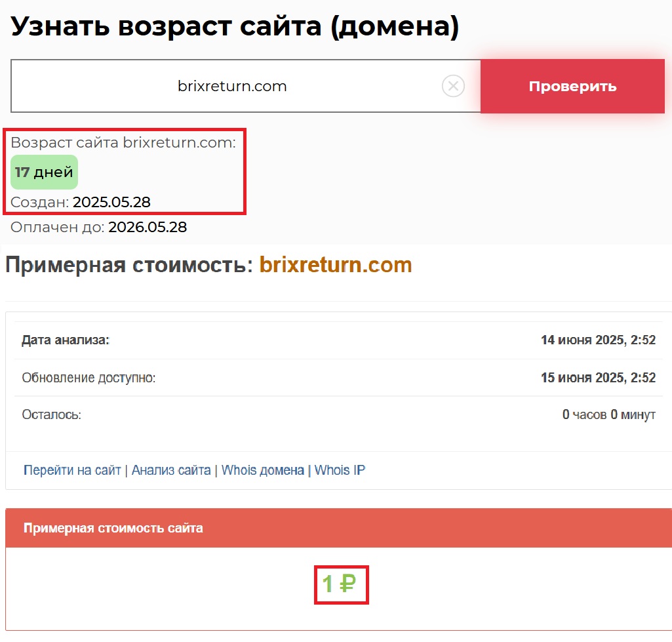Click into the brixreturn.com domain input field
Viewport: 672px width, 642px height.
232,87
